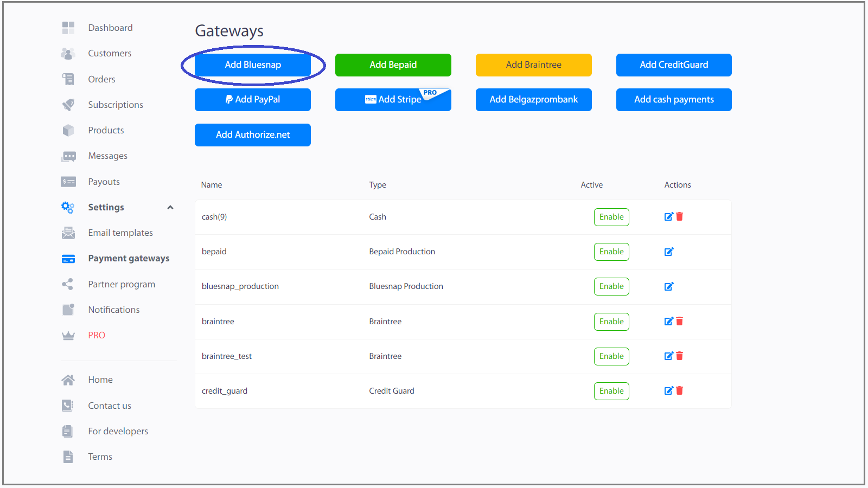
Task: Click the Messages chat bubble icon
Action: pos(68,156)
